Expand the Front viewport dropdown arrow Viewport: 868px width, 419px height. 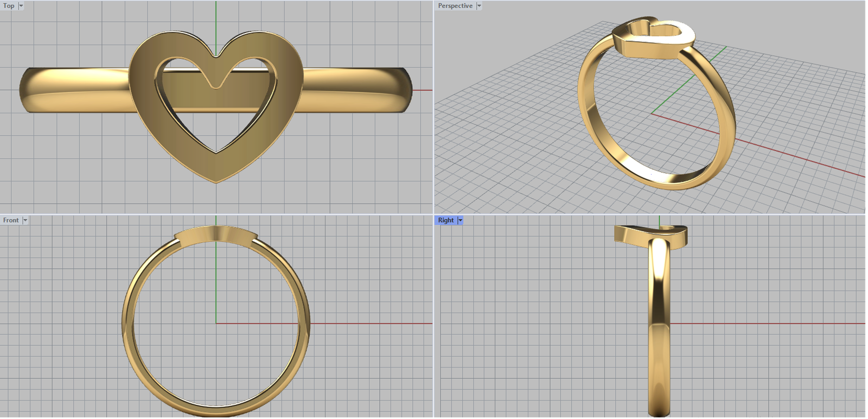(25, 220)
